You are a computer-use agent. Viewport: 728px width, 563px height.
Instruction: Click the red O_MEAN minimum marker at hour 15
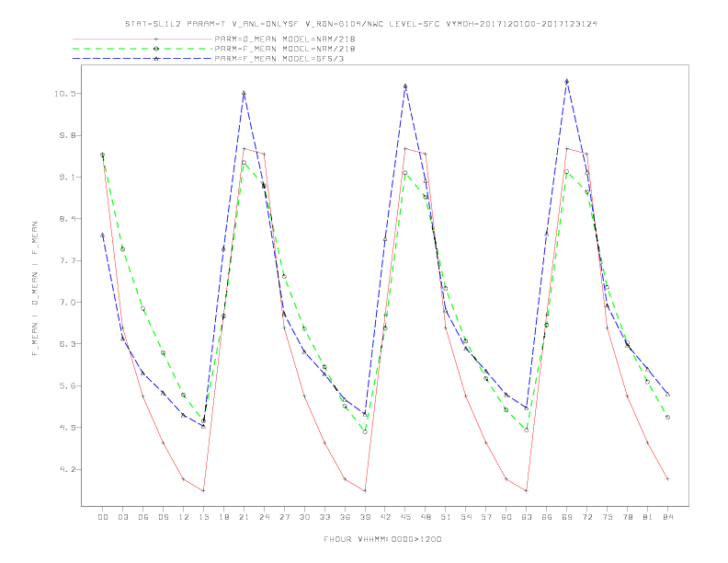tap(203, 490)
